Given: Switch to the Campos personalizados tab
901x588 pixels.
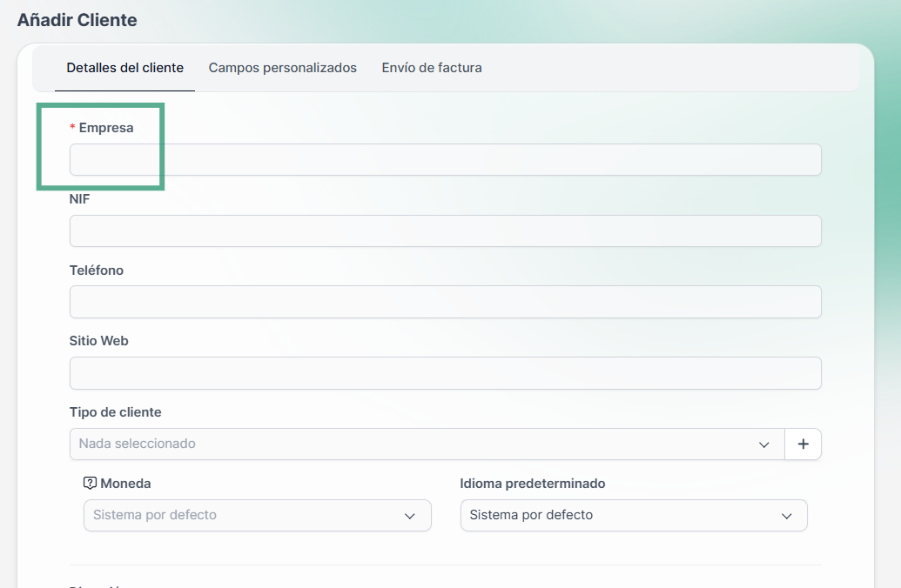Looking at the screenshot, I should click(x=283, y=68).
